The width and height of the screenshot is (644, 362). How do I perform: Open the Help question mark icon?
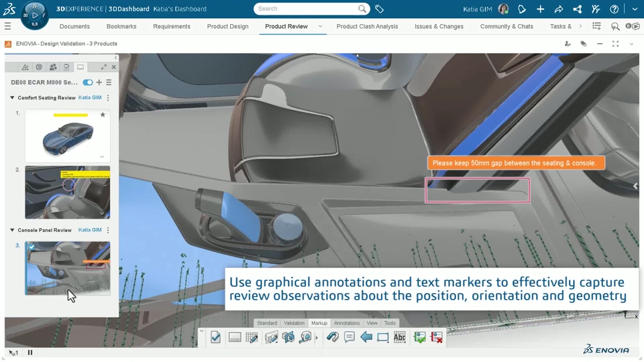click(x=614, y=9)
